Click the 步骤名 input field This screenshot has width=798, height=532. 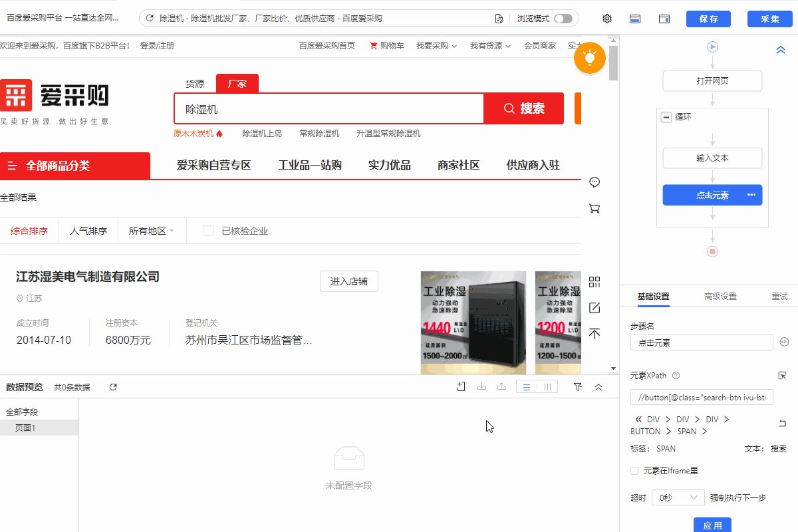click(x=702, y=342)
